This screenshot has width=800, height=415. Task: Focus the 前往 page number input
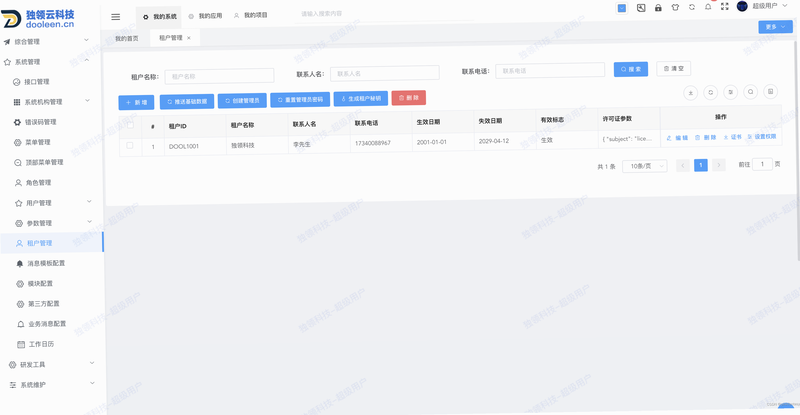pyautogui.click(x=762, y=164)
